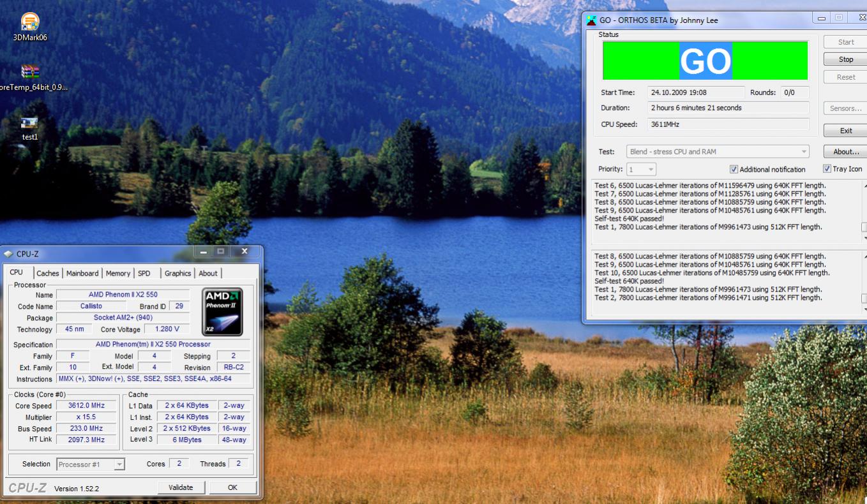Click the Multiplier x 15.5 value
Viewport: 867px width, 504px height.
pyautogui.click(x=86, y=417)
